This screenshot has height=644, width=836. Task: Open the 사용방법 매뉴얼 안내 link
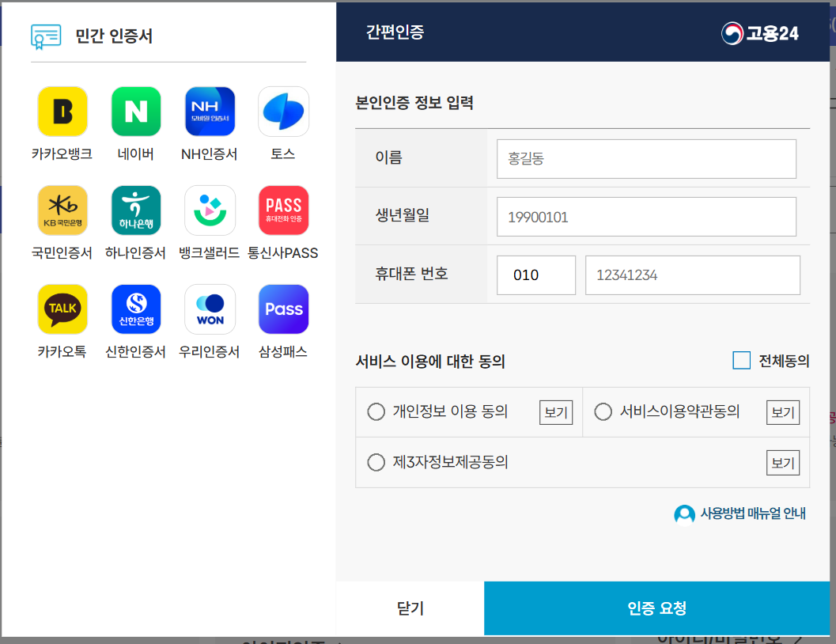coord(752,513)
